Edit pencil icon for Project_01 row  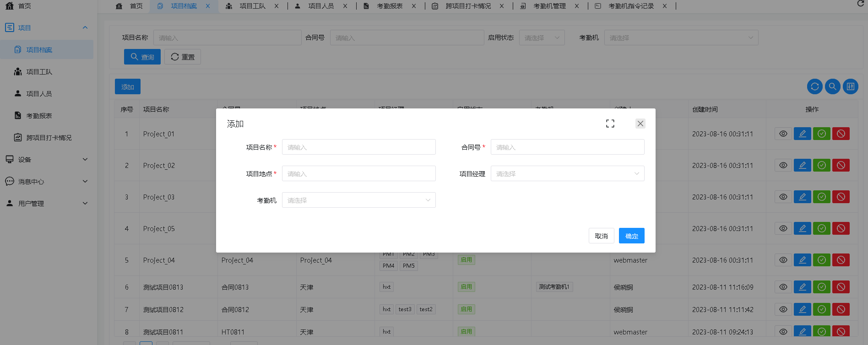point(803,134)
